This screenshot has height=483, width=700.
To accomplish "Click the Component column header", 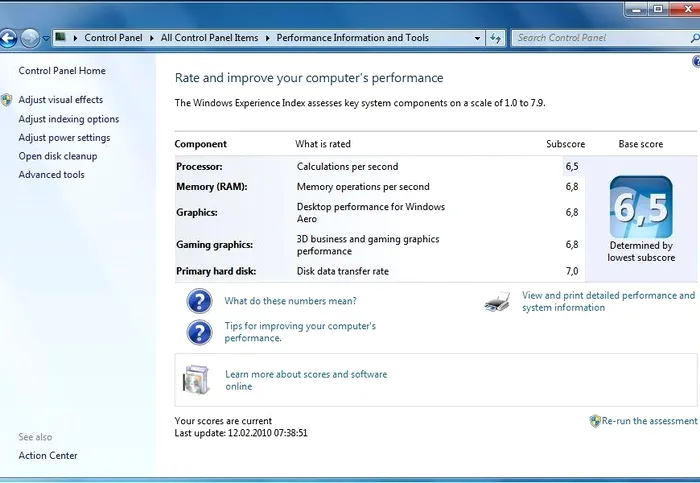I will [x=200, y=144].
